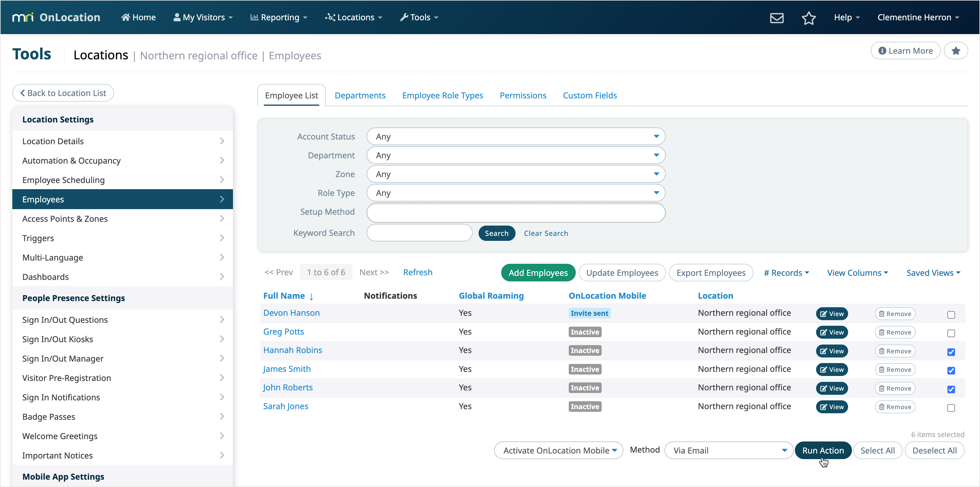980x487 pixels.
Task: Switch to the Permissions tab
Action: 523,95
